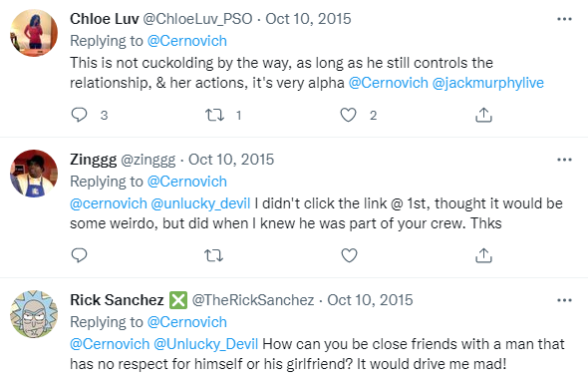The height and width of the screenshot is (383, 588).
Task: Open more options menu on Zinggg's tweet
Action: click(x=564, y=160)
